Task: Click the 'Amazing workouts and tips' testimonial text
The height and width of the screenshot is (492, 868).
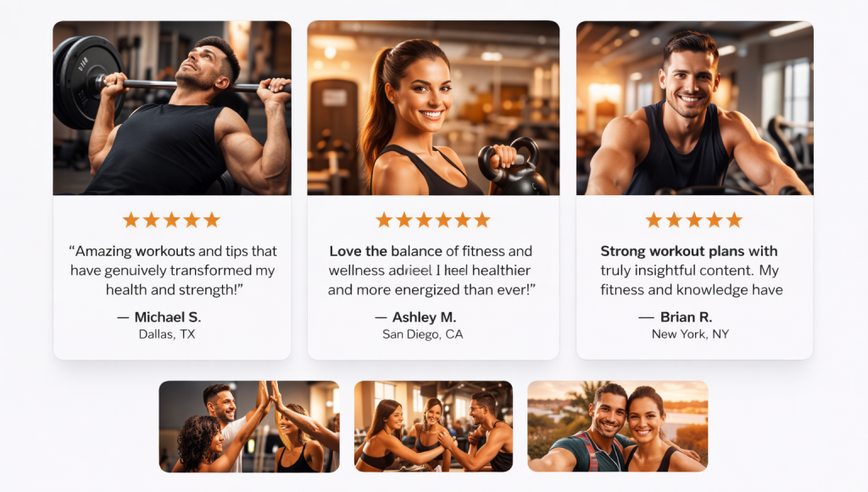Action: 172,271
